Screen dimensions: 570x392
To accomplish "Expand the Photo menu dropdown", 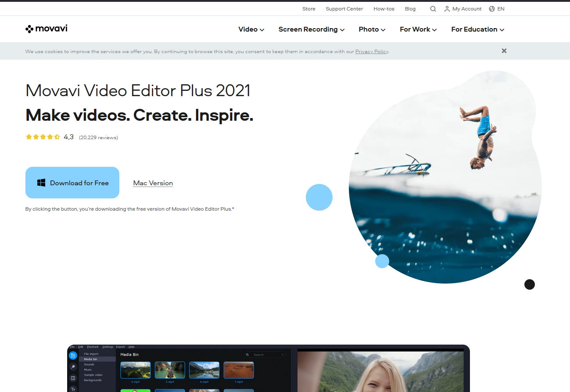I will (x=372, y=29).
